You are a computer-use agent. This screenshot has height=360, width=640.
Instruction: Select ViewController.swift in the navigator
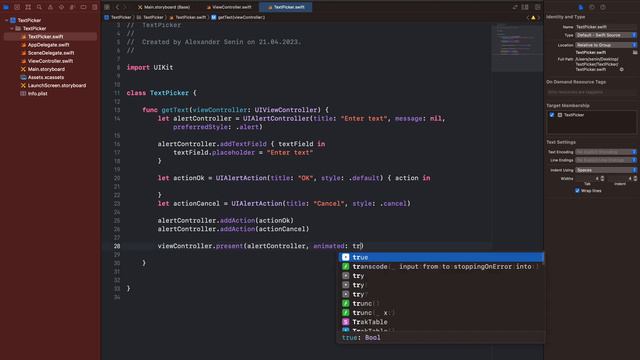pos(50,61)
